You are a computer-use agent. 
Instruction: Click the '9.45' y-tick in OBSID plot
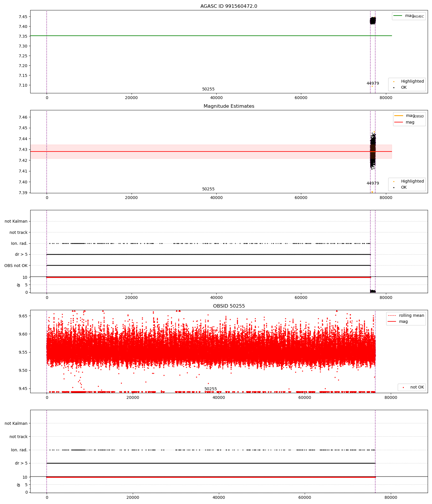pos(23,389)
